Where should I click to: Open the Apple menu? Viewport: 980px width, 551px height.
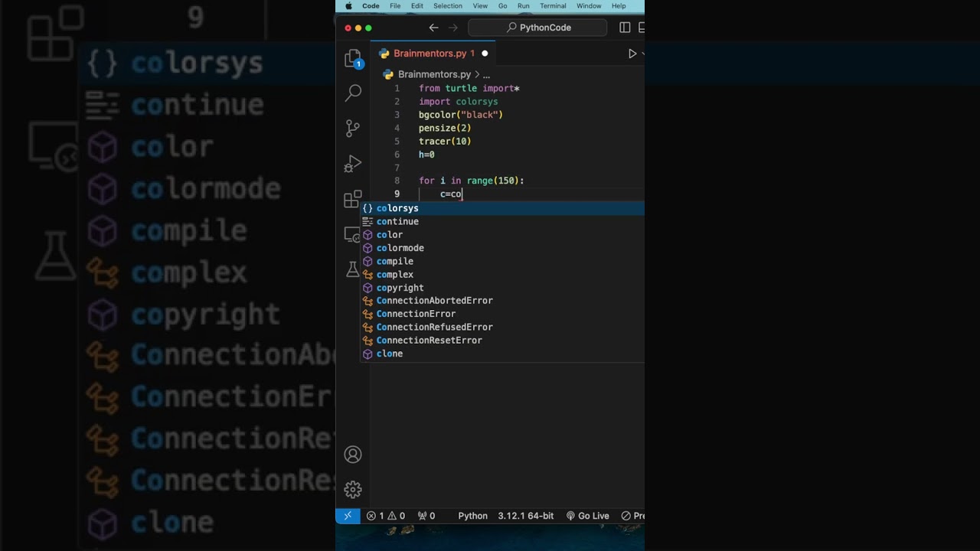tap(348, 6)
